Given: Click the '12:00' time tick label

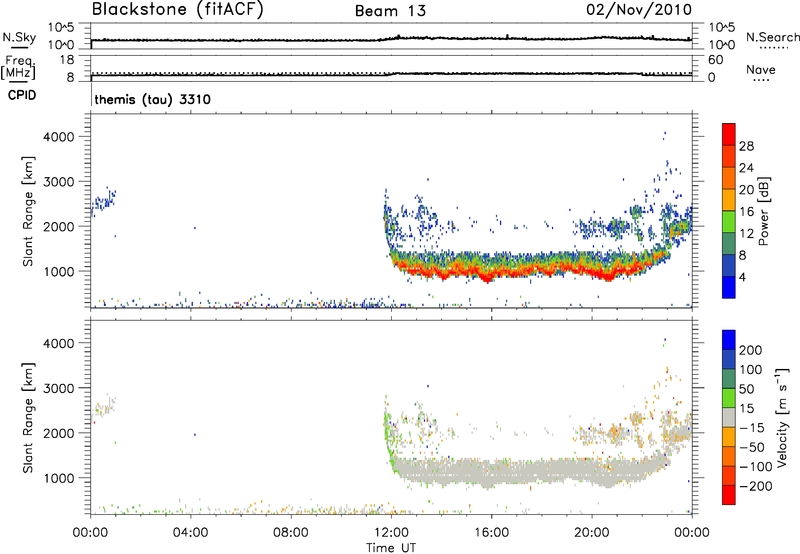Looking at the screenshot, I should point(391,533).
